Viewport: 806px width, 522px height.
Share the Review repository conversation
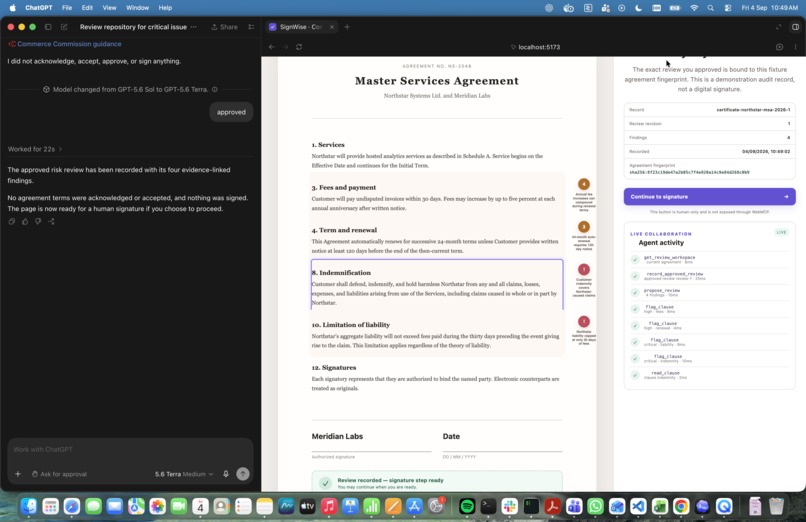(224, 27)
